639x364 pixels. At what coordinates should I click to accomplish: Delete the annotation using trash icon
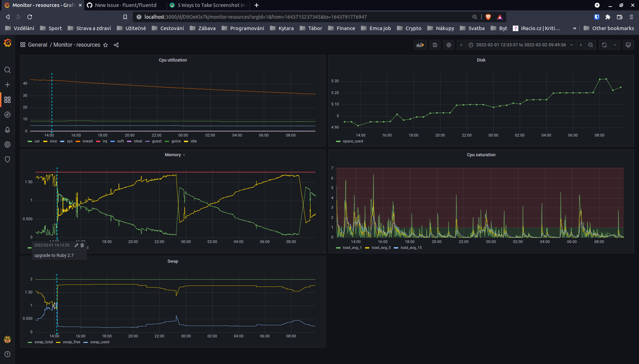[82, 245]
